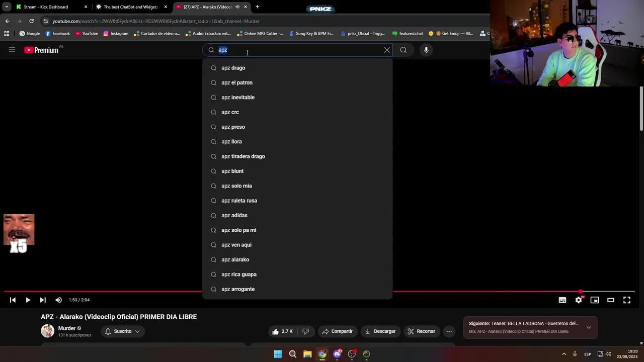Open 'Song Key & BPM Fi...' bookmark

click(311, 34)
